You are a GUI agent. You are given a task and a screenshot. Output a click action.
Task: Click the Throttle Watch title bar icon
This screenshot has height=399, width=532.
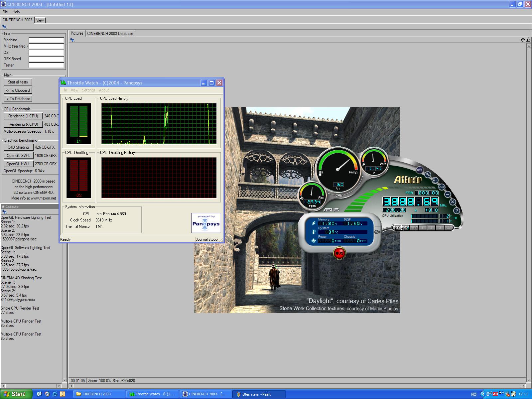click(63, 83)
